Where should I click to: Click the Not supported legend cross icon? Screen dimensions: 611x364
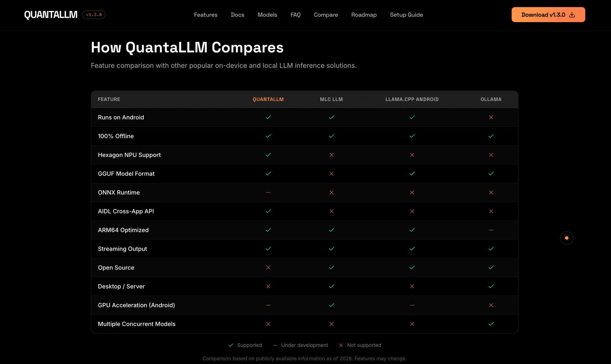pos(341,345)
